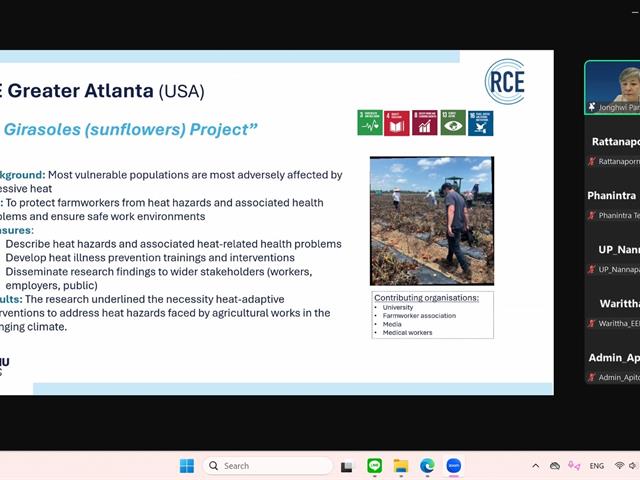The width and height of the screenshot is (640, 480).
Task: Click the muted mic icon beside Rattanaporn
Action: click(591, 161)
